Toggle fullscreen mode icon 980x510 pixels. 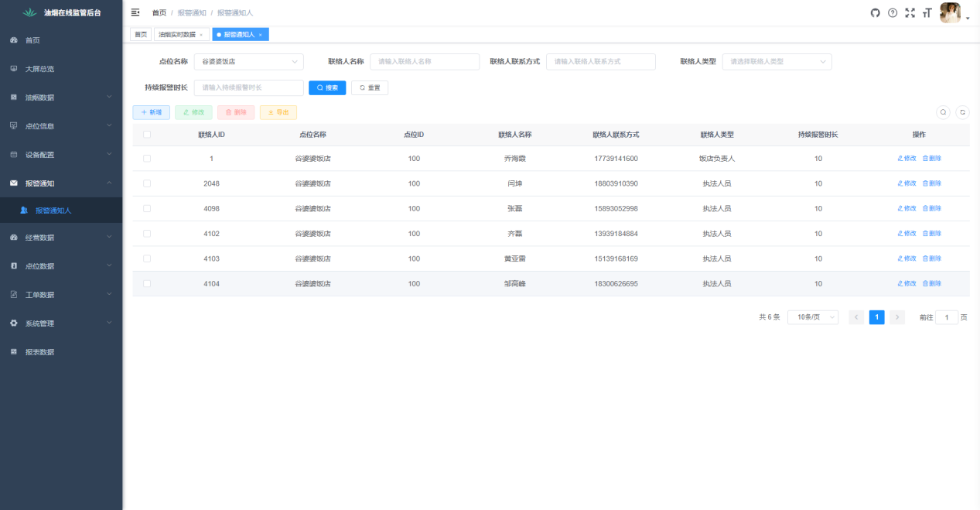point(910,12)
